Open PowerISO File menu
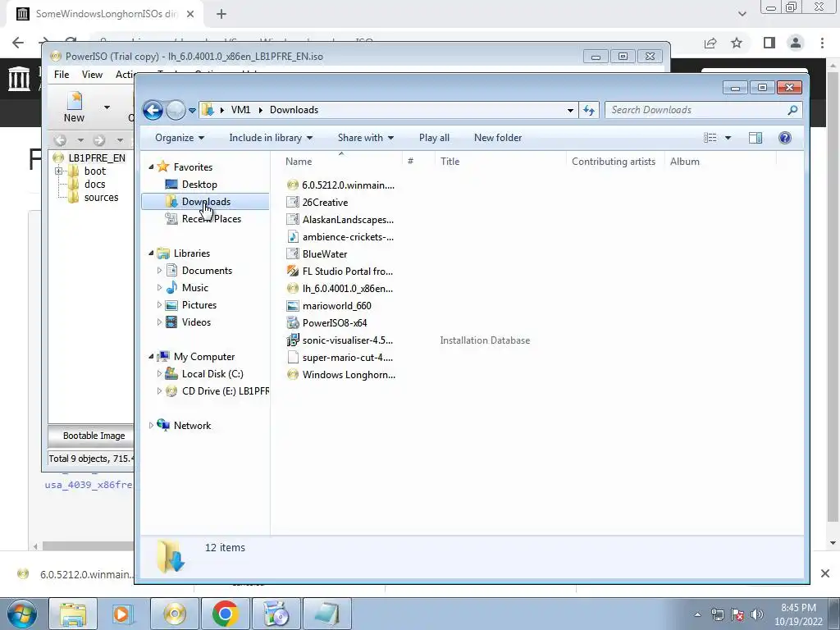Image resolution: width=840 pixels, height=630 pixels. [62, 75]
